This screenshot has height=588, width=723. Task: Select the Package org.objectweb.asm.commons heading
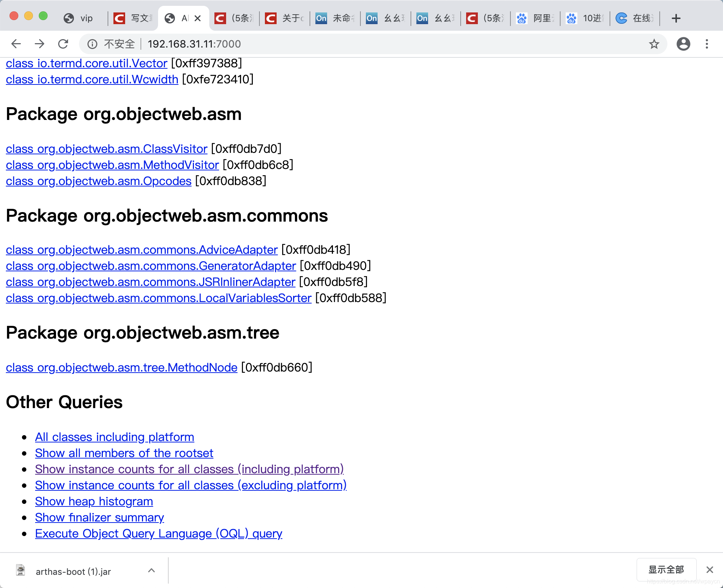click(x=167, y=216)
